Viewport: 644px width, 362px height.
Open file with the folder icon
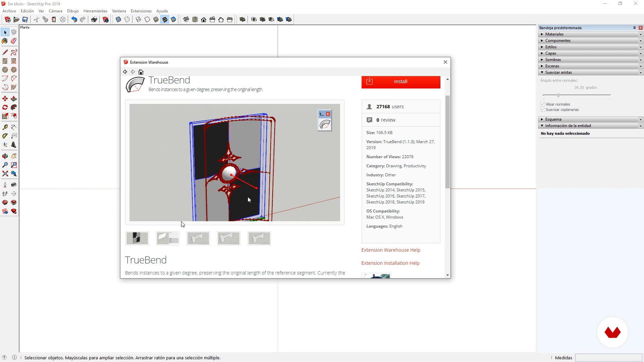[x=16, y=19]
